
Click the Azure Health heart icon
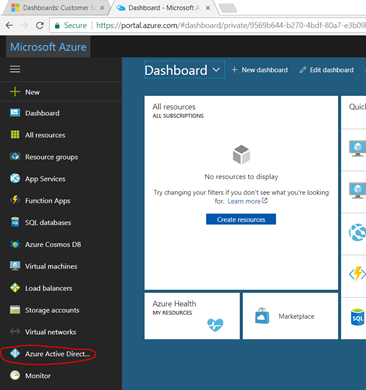pos(215,325)
